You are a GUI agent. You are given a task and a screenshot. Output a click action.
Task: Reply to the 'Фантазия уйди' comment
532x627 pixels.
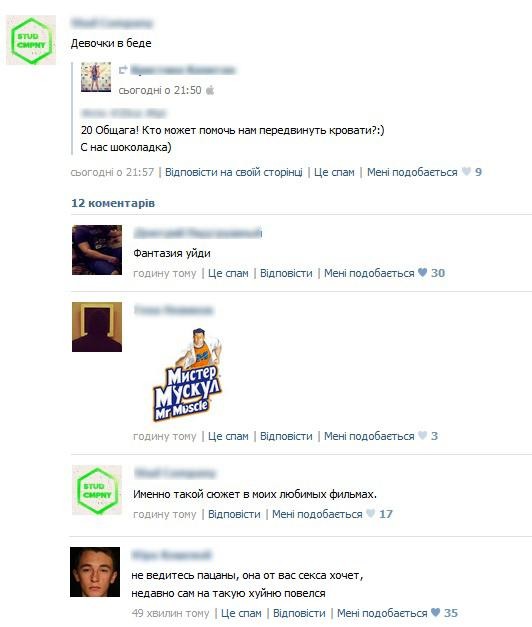[286, 273]
